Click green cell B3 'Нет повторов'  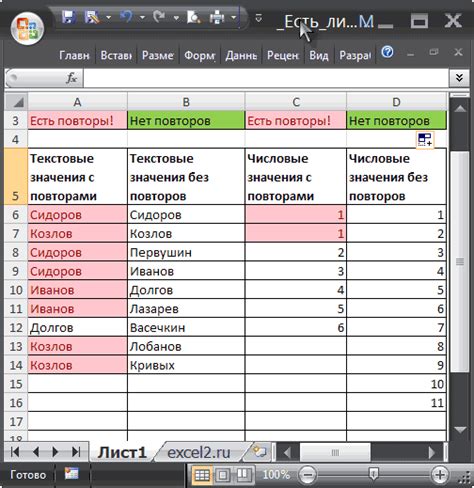tap(186, 120)
